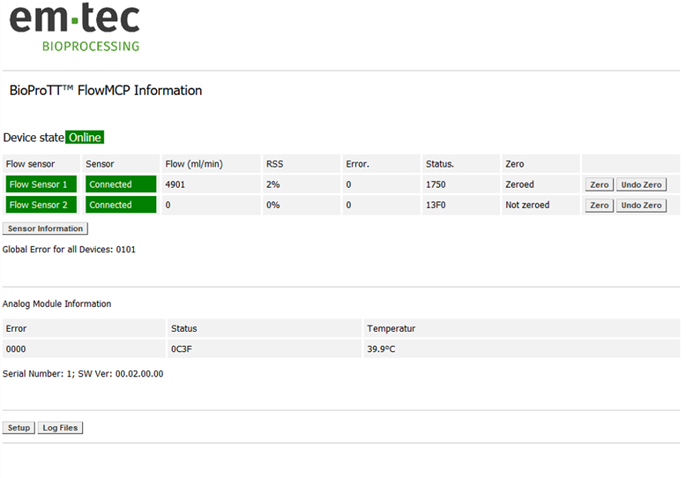Click Connected badge for Flow Sensor 2

[120, 205]
